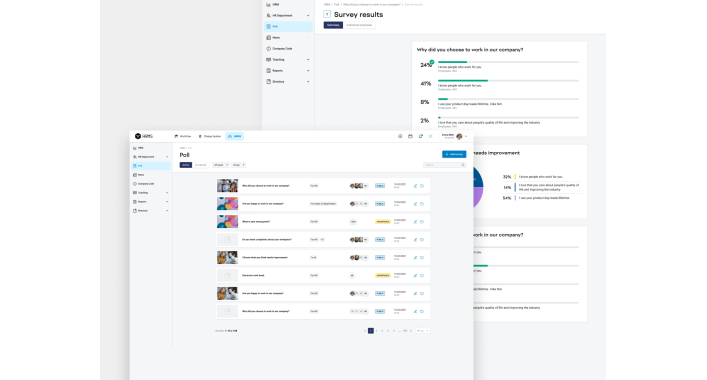The image size is (707, 380).
Task: Click the anonymous badge on the 'Electronic work book' row
Action: [383, 275]
